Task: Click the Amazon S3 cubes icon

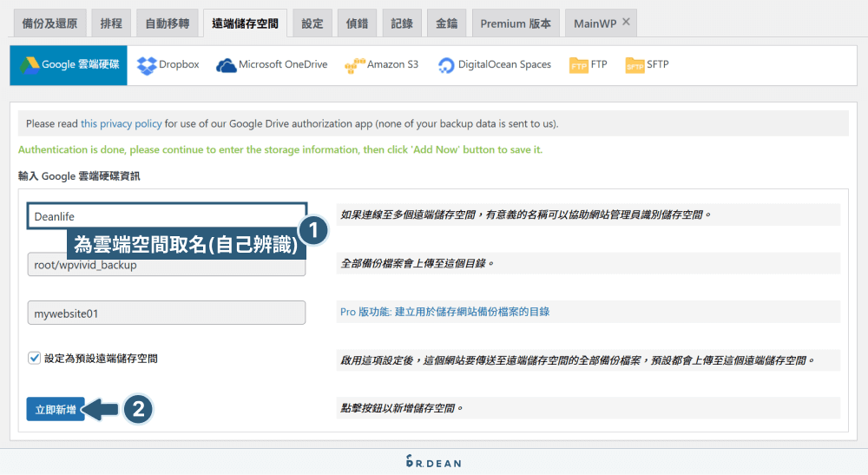Action: pos(355,65)
